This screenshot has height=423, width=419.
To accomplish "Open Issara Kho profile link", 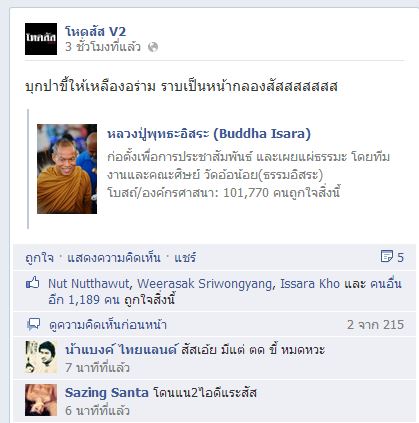I will pos(310,284).
